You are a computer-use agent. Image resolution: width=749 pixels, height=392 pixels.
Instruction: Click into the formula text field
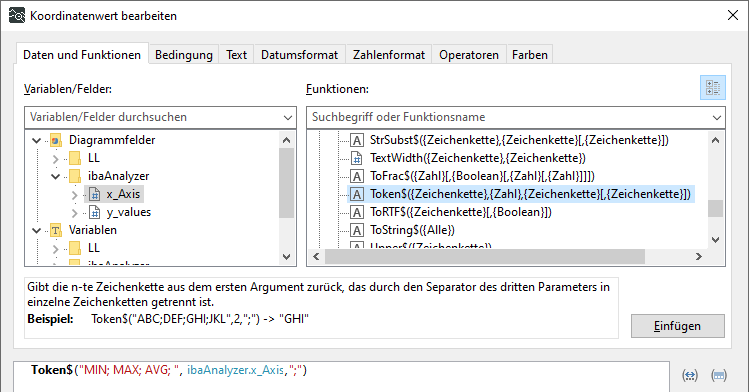[342, 376]
